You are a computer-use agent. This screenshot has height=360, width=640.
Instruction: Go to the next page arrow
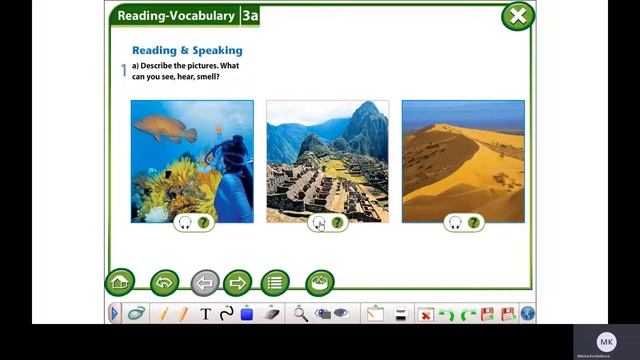point(238,282)
